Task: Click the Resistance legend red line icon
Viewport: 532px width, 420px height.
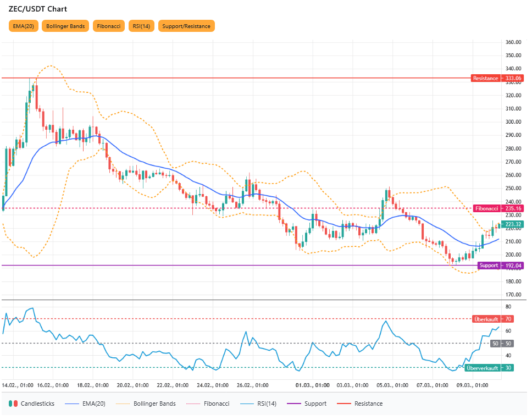Action: pos(344,404)
